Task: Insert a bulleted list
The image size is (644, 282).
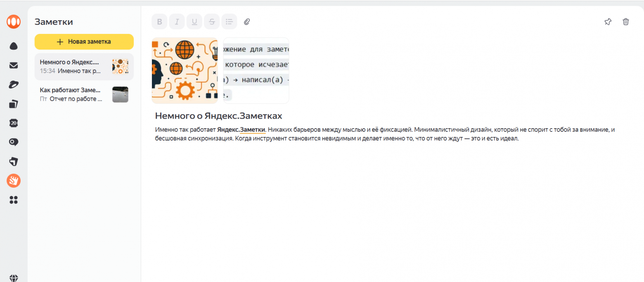Action: click(x=229, y=22)
